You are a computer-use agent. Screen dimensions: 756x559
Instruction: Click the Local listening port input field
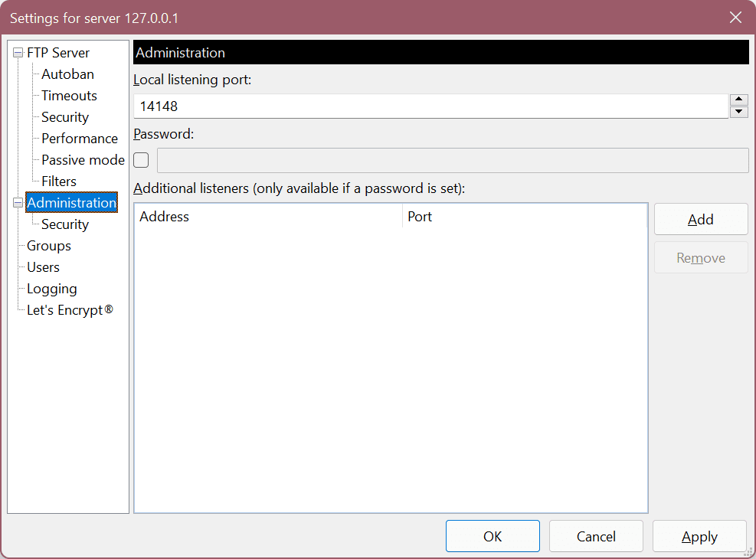coord(429,106)
